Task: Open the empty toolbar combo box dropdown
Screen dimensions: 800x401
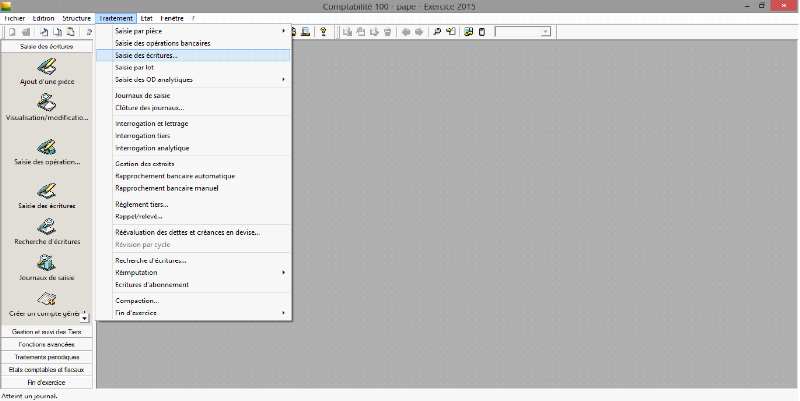Action: (545, 32)
